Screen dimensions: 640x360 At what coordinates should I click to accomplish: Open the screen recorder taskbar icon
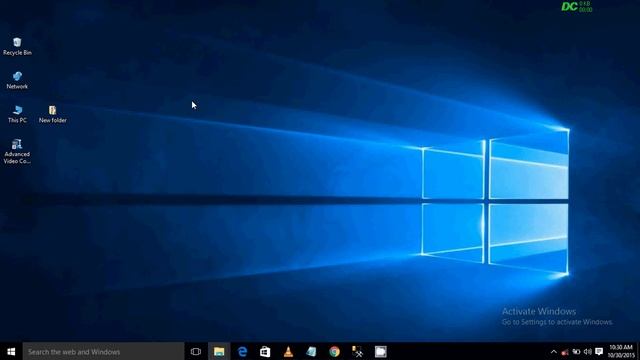pyautogui.click(x=381, y=351)
